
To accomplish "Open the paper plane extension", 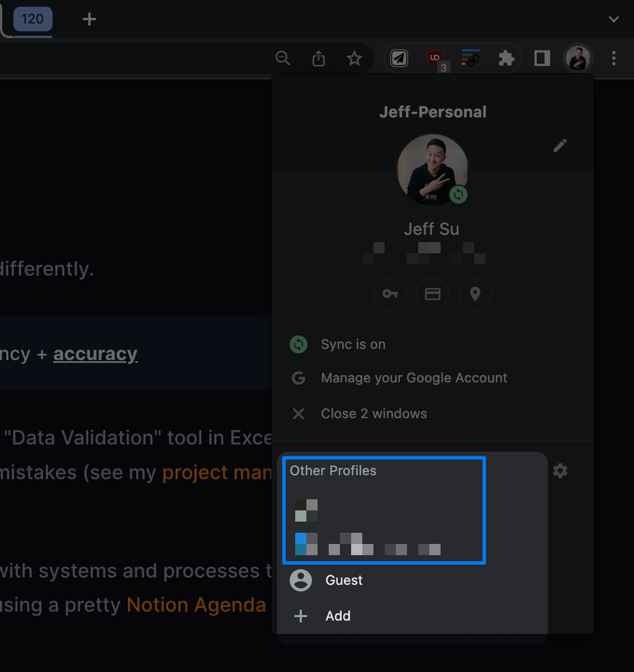I will pyautogui.click(x=399, y=58).
